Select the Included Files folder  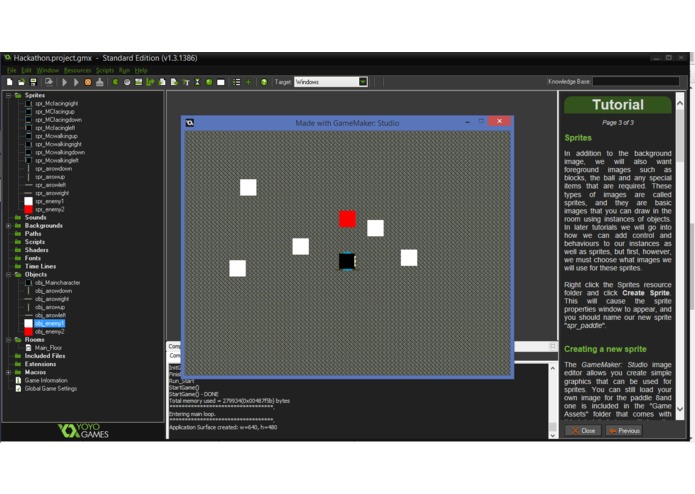45,356
